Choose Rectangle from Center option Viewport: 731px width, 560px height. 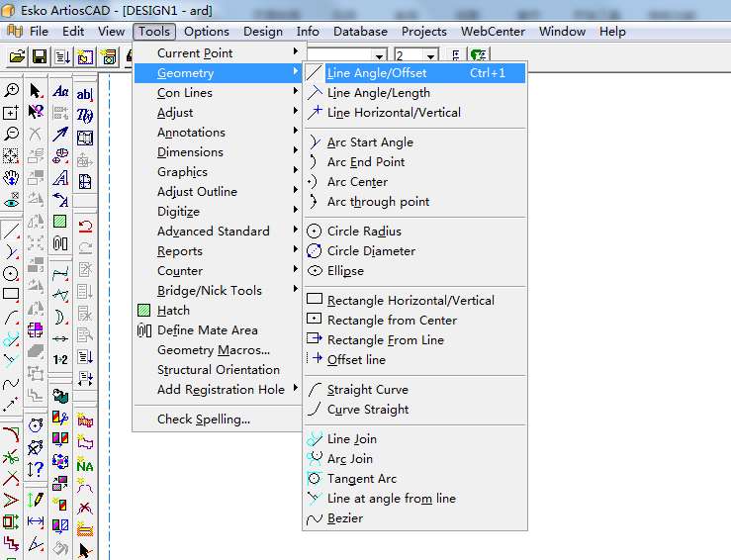click(392, 320)
